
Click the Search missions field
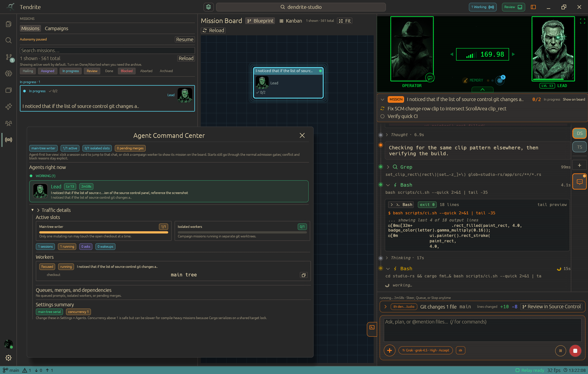tap(107, 51)
